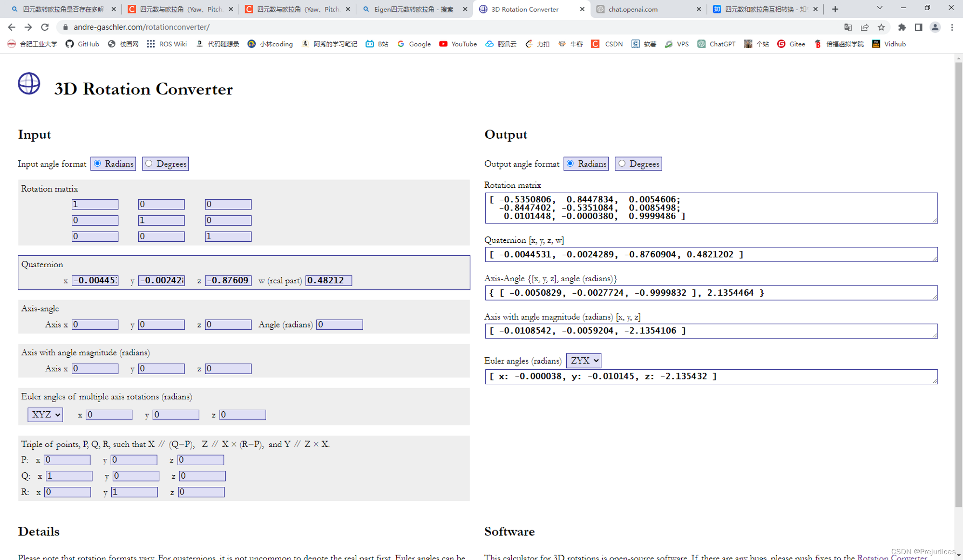Click the VPS icon in bookmarks bar
Image resolution: width=963 pixels, height=560 pixels.
(669, 44)
